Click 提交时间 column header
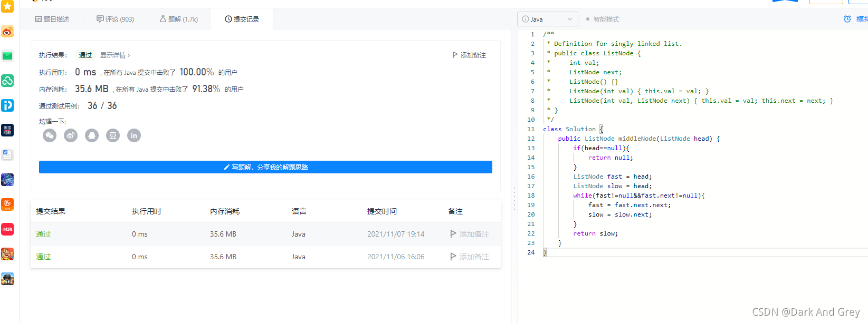The height and width of the screenshot is (323, 868). (382, 211)
